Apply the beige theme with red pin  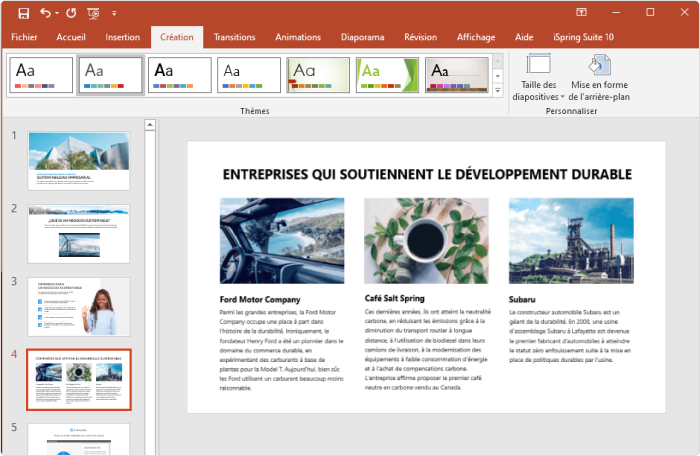pyautogui.click(x=318, y=75)
